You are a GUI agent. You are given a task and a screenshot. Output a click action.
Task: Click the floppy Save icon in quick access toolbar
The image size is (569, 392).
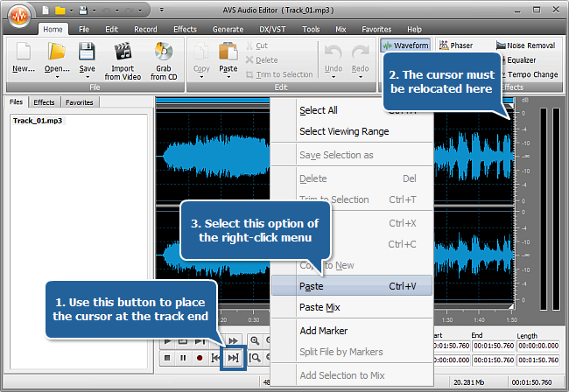click(83, 10)
